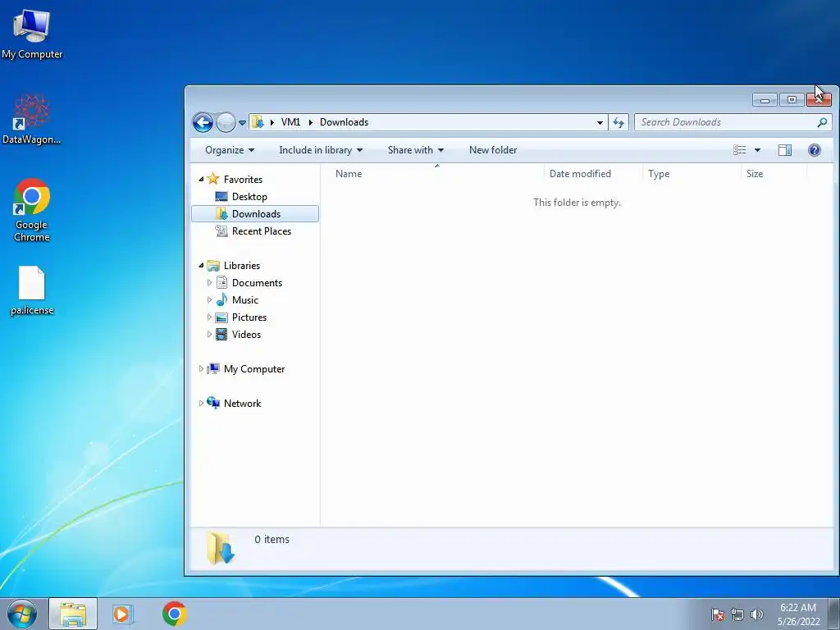
Task: Open the More view options dropdown arrow
Action: pos(757,150)
